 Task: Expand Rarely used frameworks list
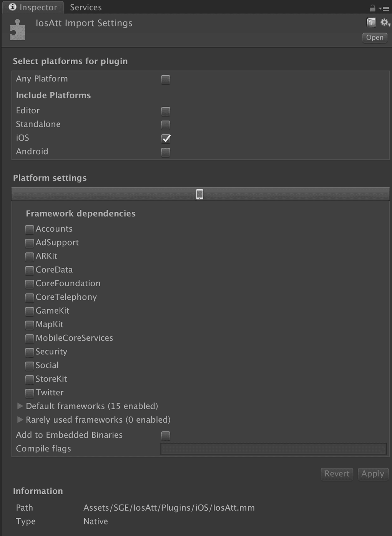click(20, 420)
